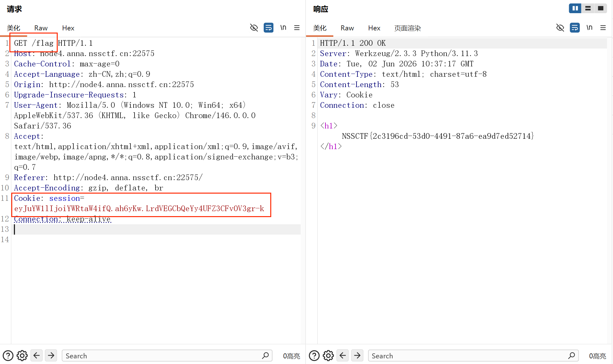The width and height of the screenshot is (613, 364).
Task: Click the NSSCTF flag value in response
Action: click(x=438, y=136)
